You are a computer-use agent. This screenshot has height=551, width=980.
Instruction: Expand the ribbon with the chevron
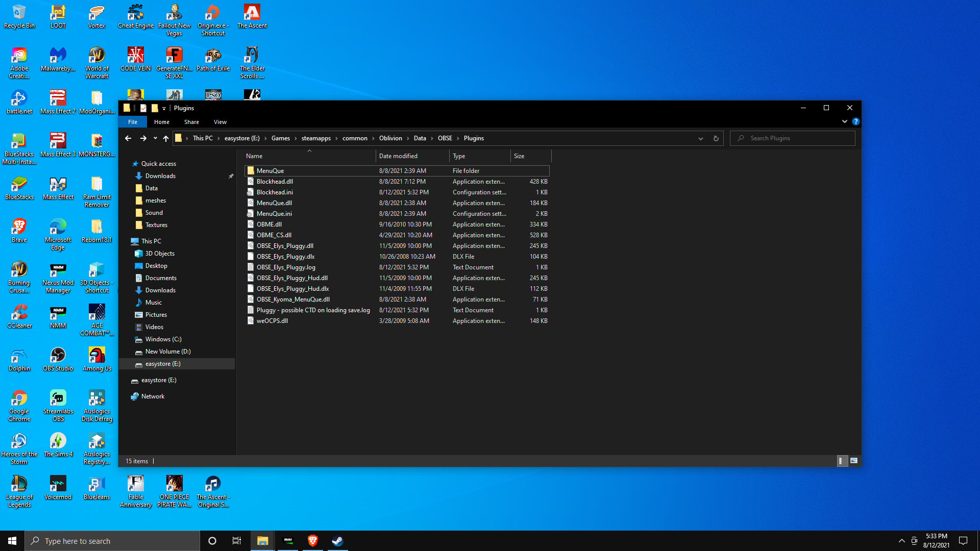coord(844,121)
